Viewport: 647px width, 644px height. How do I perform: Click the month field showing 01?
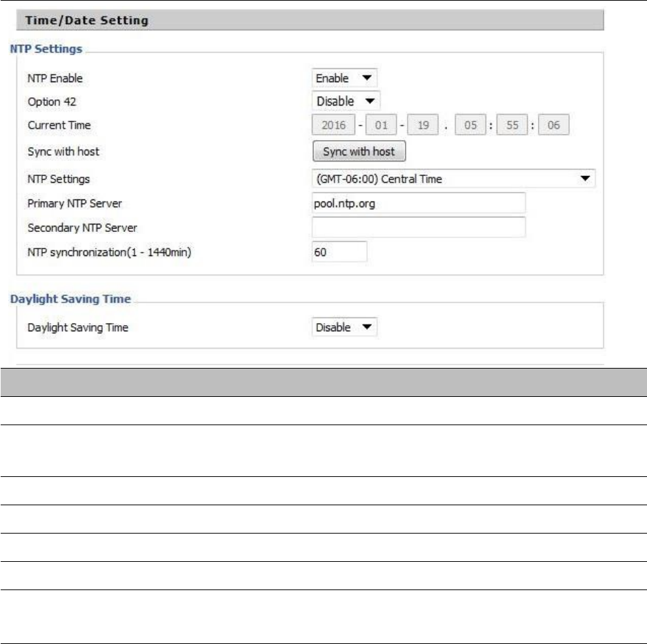tap(381, 125)
